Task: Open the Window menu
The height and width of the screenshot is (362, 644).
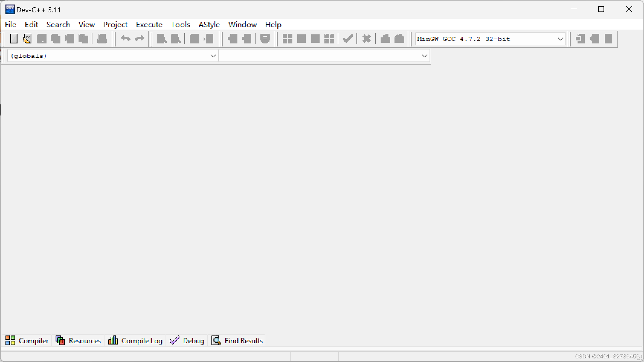Action: 243,24
